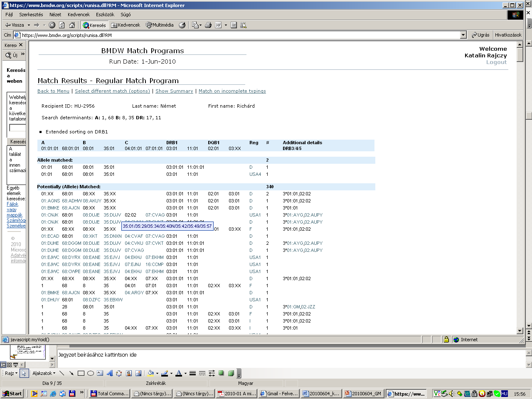Apply the Fill Color paint bucket
532x399 pixels.
click(150, 373)
